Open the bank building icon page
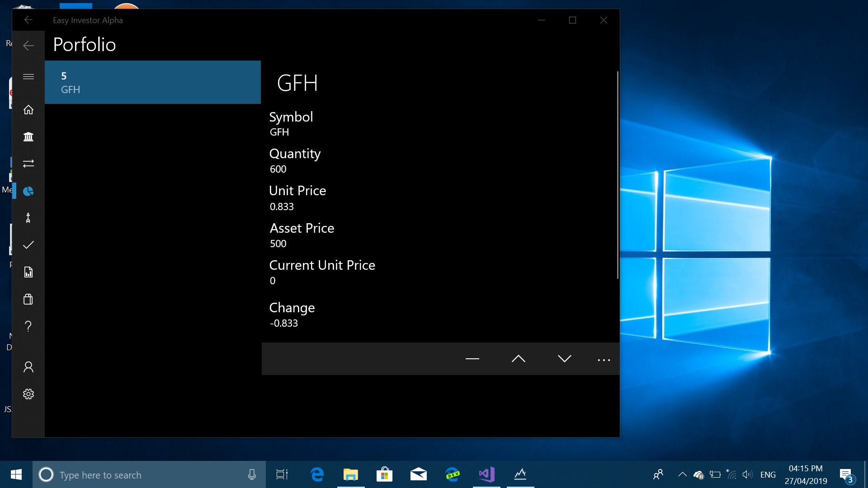The height and width of the screenshot is (488, 868). [28, 136]
